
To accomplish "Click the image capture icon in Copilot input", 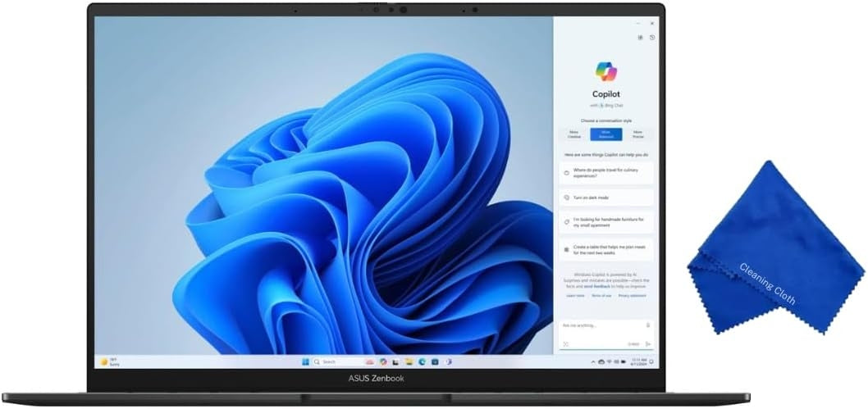I will pyautogui.click(x=565, y=344).
